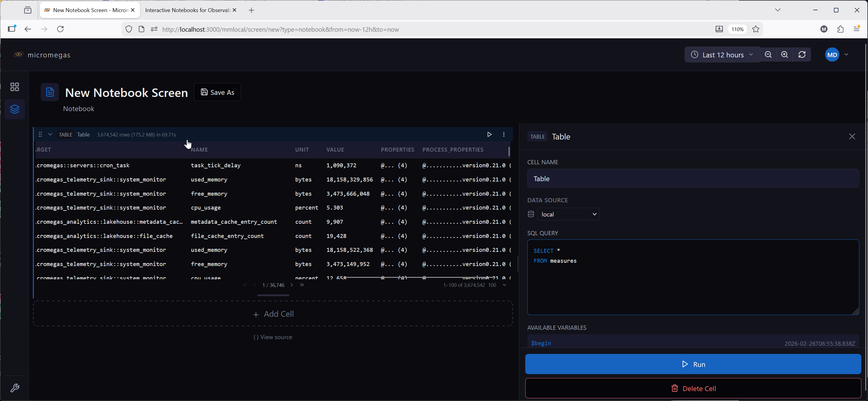
Task: Click the Cell Name input field
Action: click(x=693, y=179)
